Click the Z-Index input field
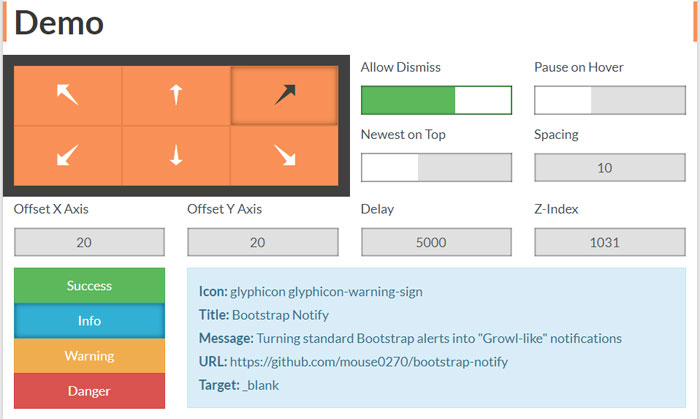This screenshot has height=419, width=700. (x=610, y=242)
